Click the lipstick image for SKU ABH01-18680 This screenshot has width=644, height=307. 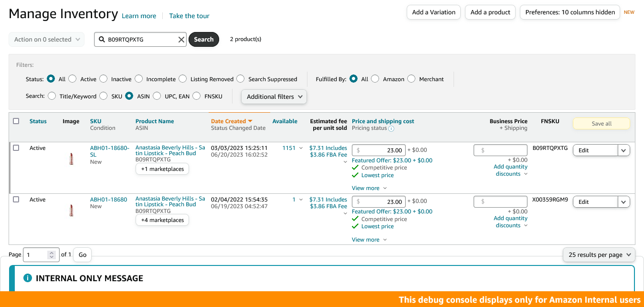71,211
